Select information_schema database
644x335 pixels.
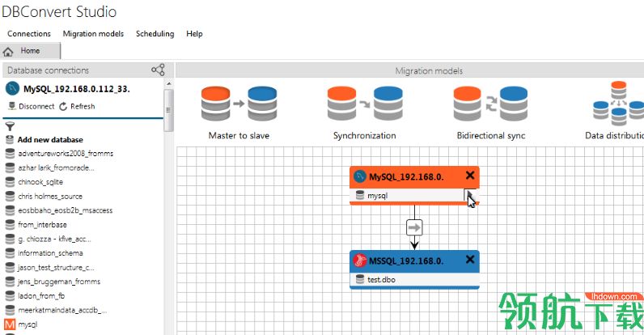[50, 253]
